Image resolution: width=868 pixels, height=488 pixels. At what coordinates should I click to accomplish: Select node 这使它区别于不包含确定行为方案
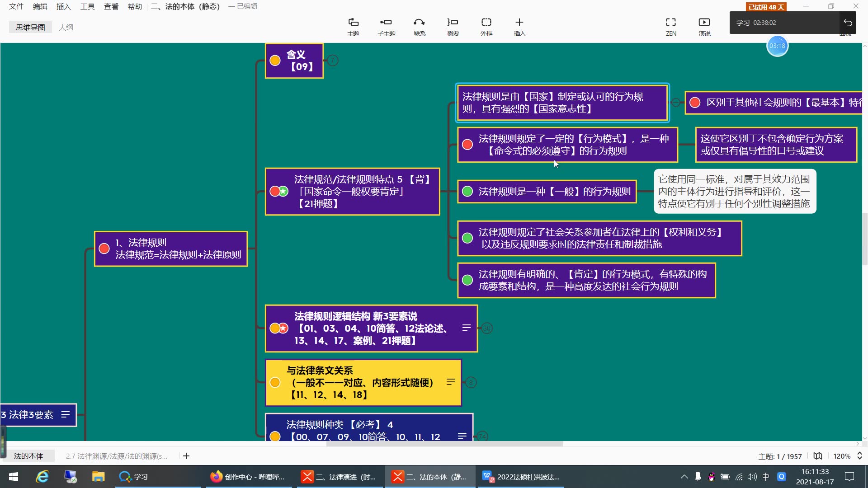pyautogui.click(x=776, y=145)
